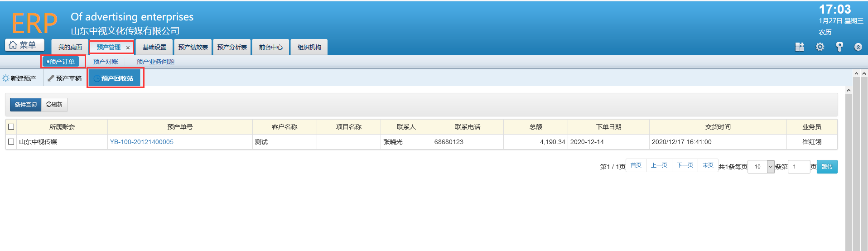Click the 业务员 column header
Screen dimensions: 868x251
coord(812,127)
